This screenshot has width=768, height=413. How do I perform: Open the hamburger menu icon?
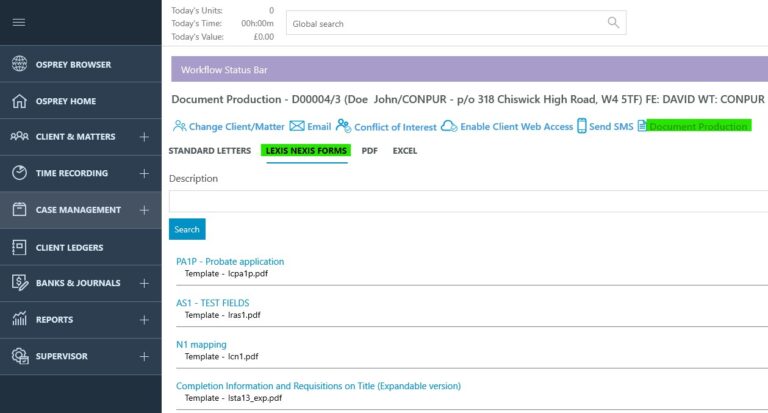19,22
